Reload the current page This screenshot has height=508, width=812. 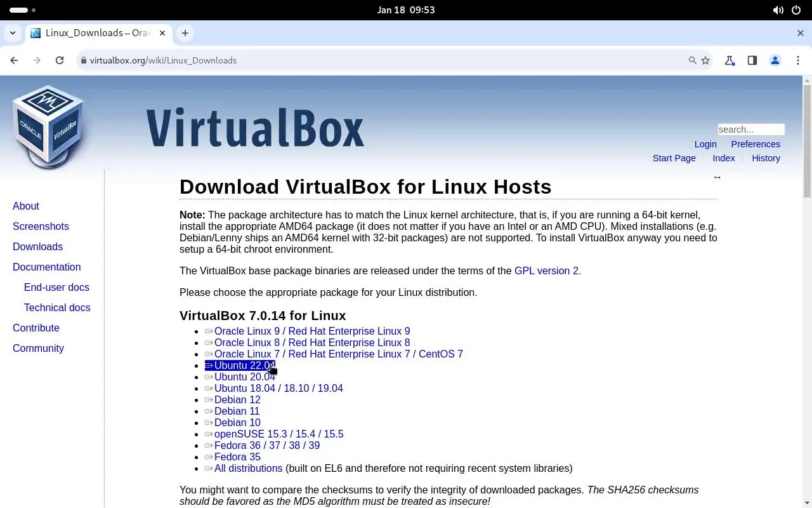[60, 60]
